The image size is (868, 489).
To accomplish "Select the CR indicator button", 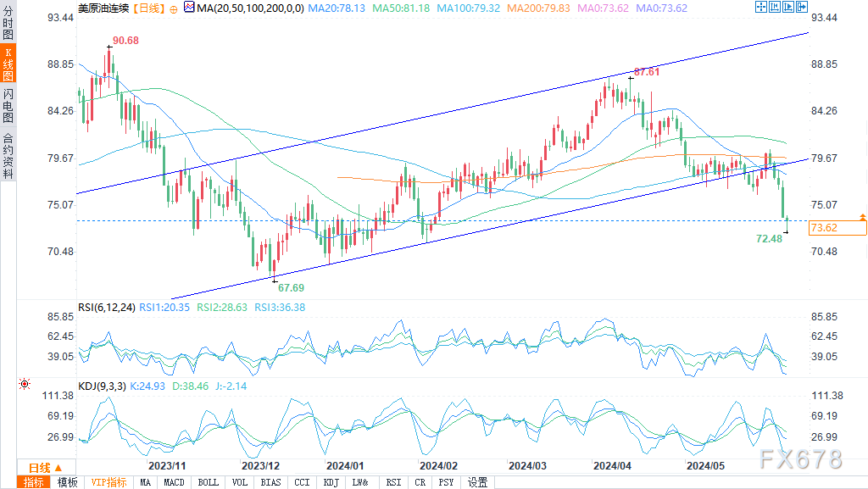I will tap(420, 482).
